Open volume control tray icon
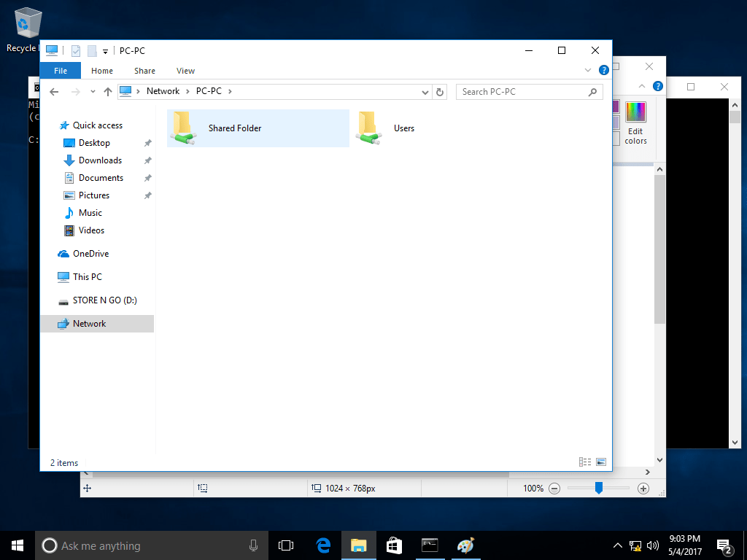This screenshot has height=560, width=747. pos(653,545)
